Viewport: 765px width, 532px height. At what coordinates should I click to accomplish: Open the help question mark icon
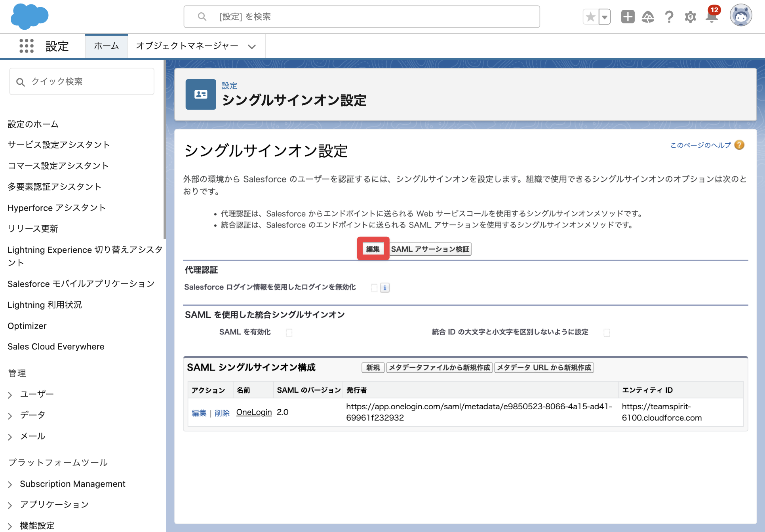coord(669,17)
